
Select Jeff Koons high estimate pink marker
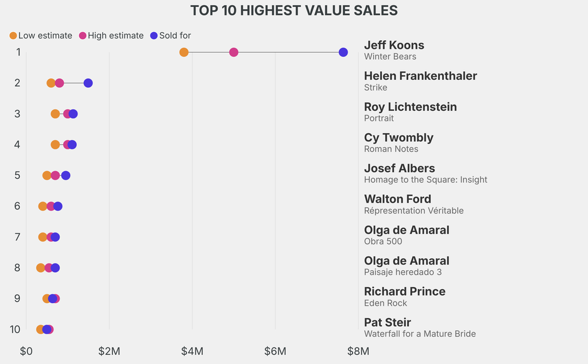(x=234, y=52)
